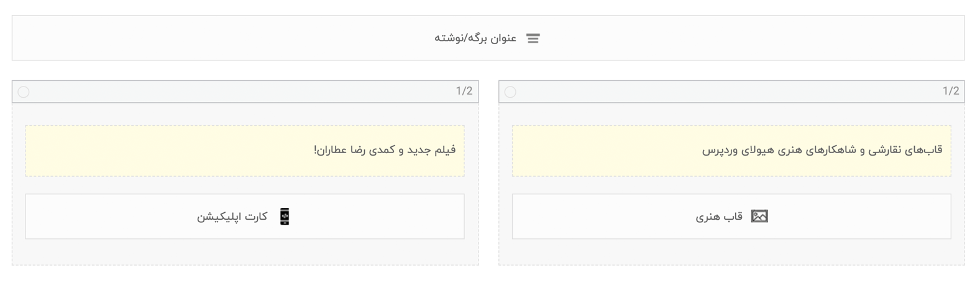Screen dimensions: 980x295
Task: Toggle the circle in the left column header
Action: pos(24,92)
